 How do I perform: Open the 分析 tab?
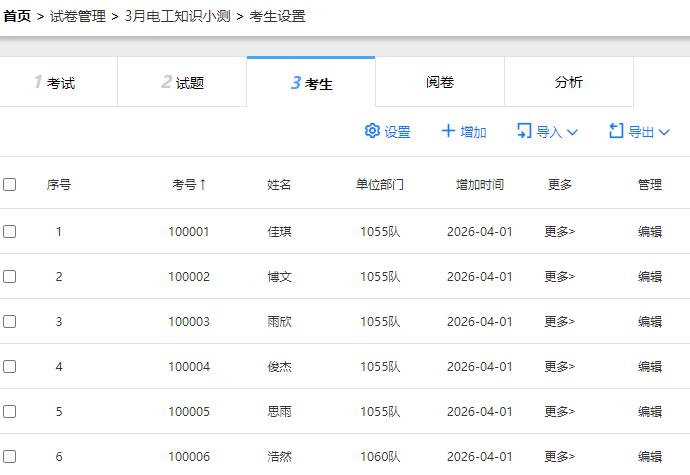coord(569,82)
